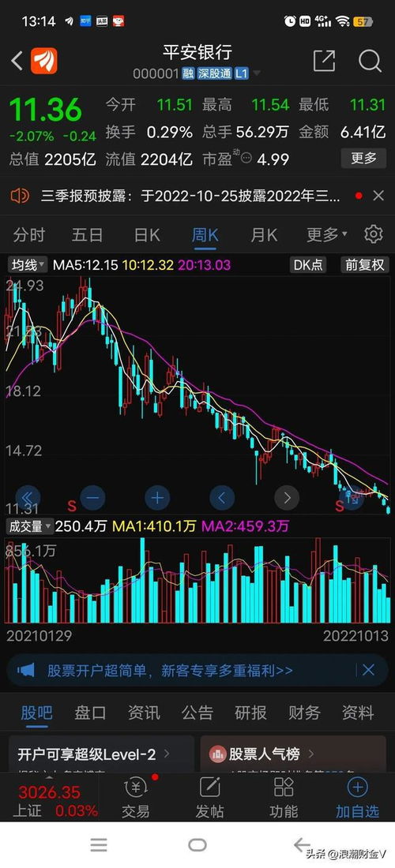Tap the volume bar chart area
The height and width of the screenshot is (868, 395).
coord(197,580)
